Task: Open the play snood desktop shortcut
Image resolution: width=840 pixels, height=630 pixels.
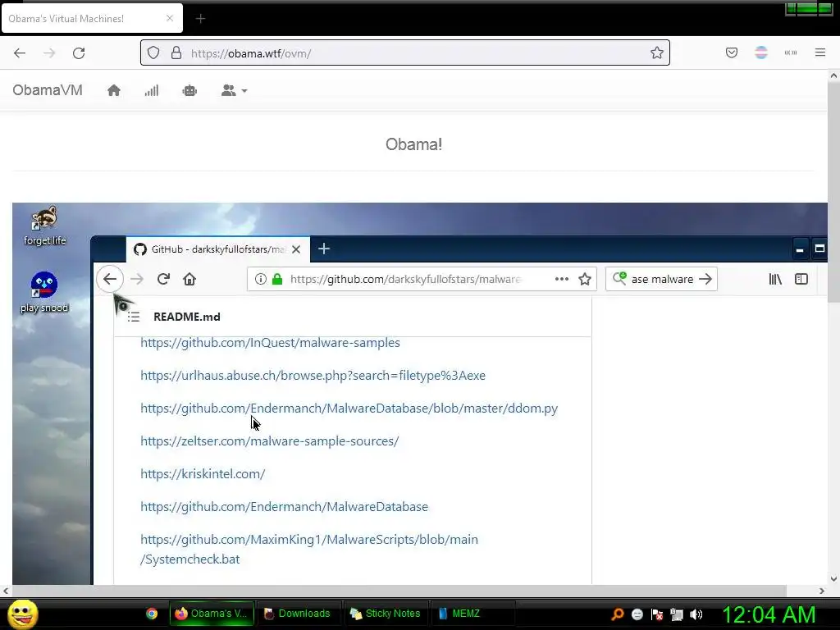Action: pyautogui.click(x=44, y=292)
